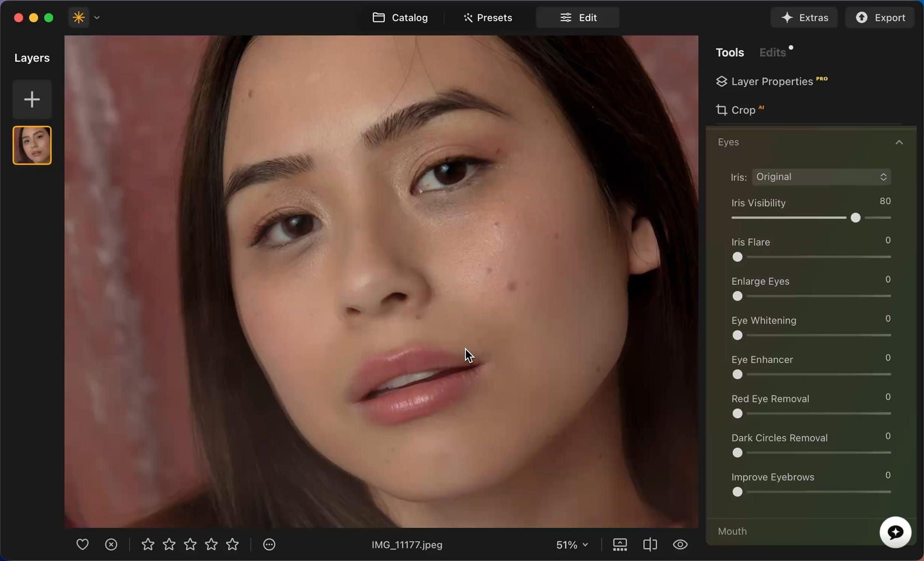Image resolution: width=924 pixels, height=561 pixels.
Task: Click the main photo canvas
Action: pos(381,281)
